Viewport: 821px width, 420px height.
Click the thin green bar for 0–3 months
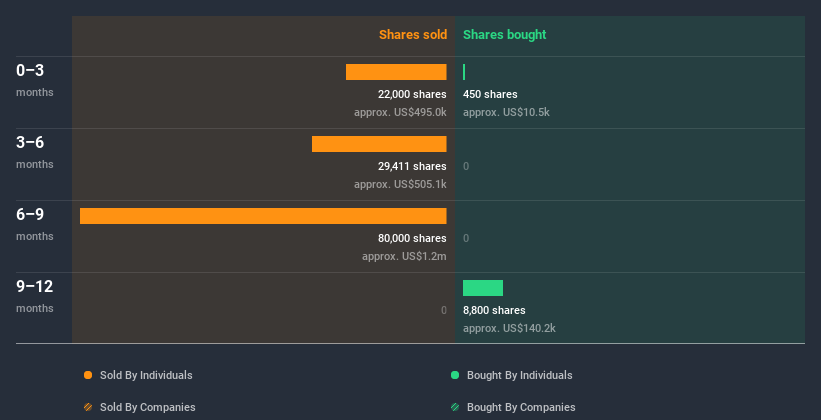pos(464,72)
